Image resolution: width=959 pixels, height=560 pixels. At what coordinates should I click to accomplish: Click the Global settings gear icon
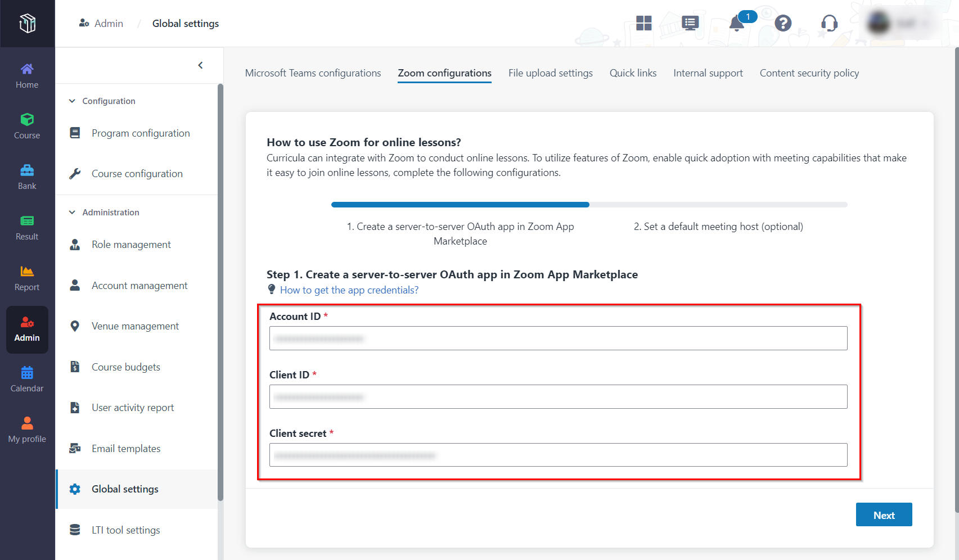[75, 489]
